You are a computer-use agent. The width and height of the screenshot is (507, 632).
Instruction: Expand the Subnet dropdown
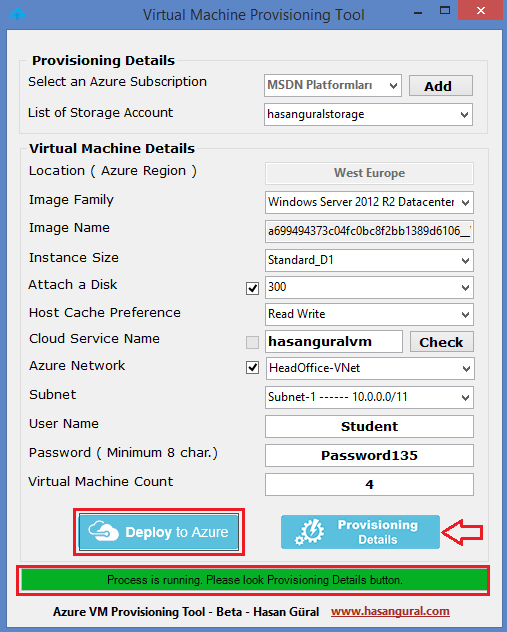(x=369, y=397)
